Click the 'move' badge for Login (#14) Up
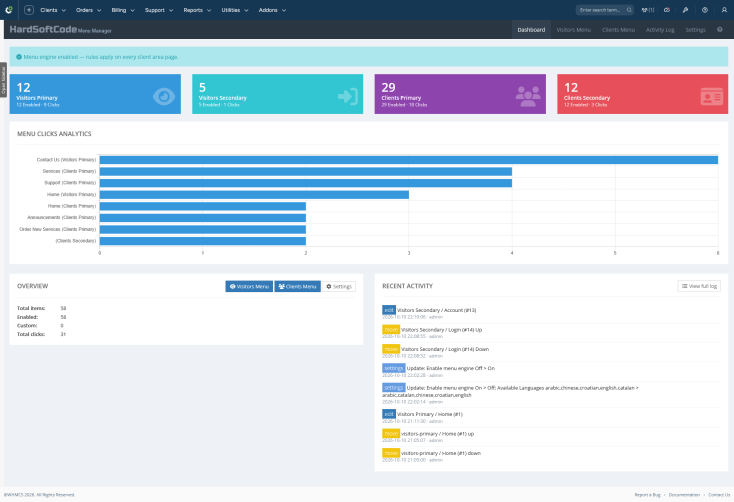Viewport: 734px width, 502px height. [x=391, y=330]
